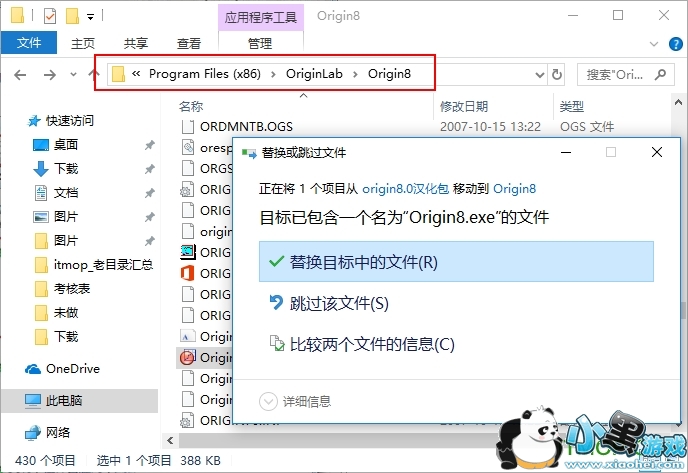Open 考核表 folder in navigation pane
The width and height of the screenshot is (688, 473).
(x=62, y=289)
